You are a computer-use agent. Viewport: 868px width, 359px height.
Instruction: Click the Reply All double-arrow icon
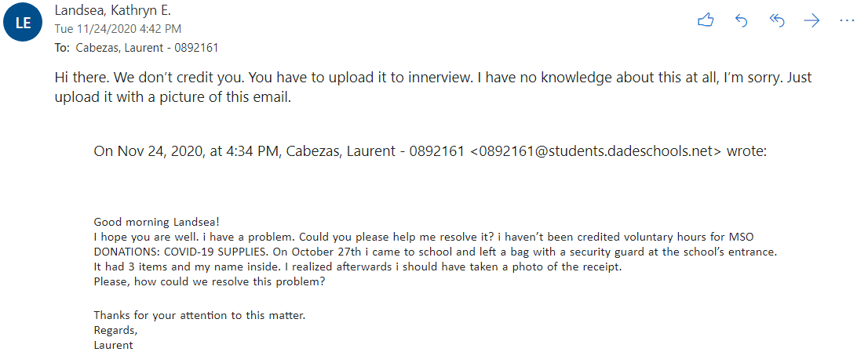click(x=777, y=21)
